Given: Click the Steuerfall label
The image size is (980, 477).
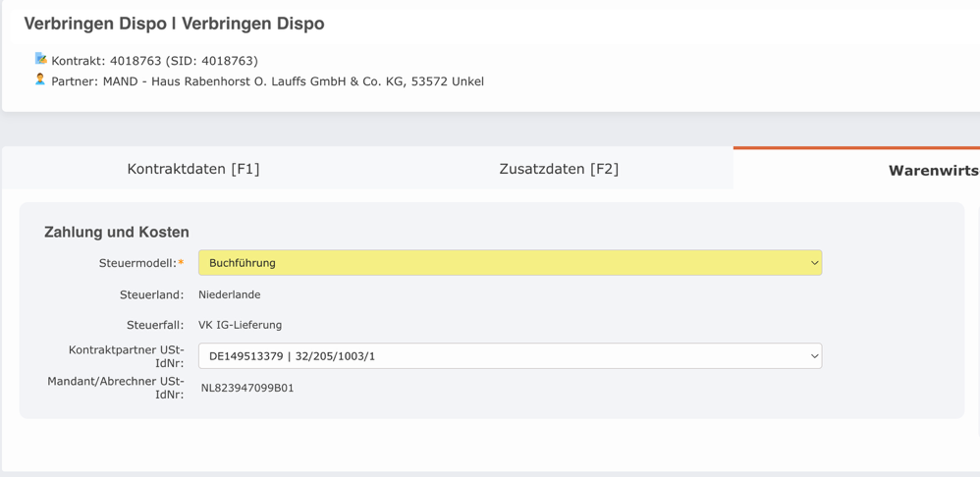Looking at the screenshot, I should pyautogui.click(x=155, y=325).
